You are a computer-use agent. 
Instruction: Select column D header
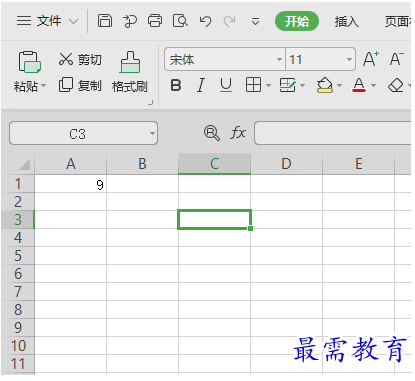286,164
